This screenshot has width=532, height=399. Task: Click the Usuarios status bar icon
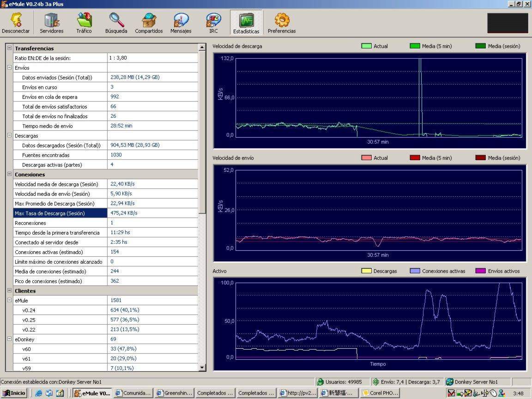[x=321, y=382]
